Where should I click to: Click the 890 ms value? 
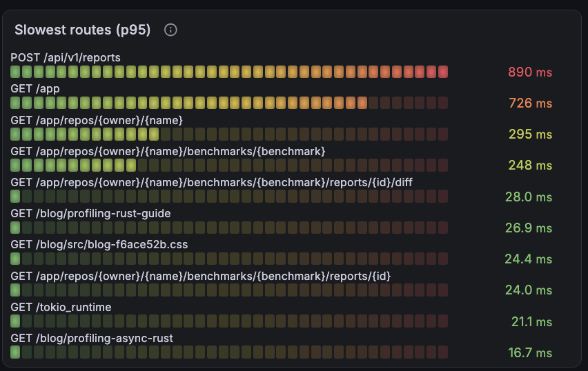(530, 72)
